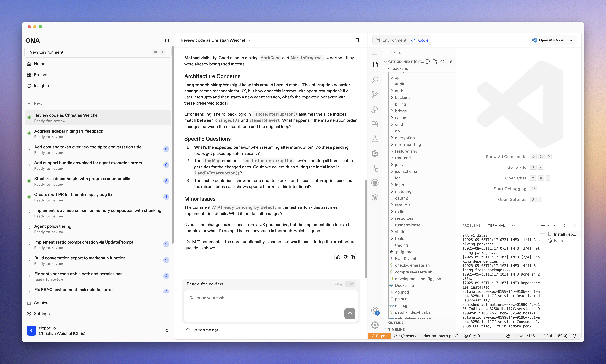
Task: Copy the review response
Action: [x=353, y=257]
